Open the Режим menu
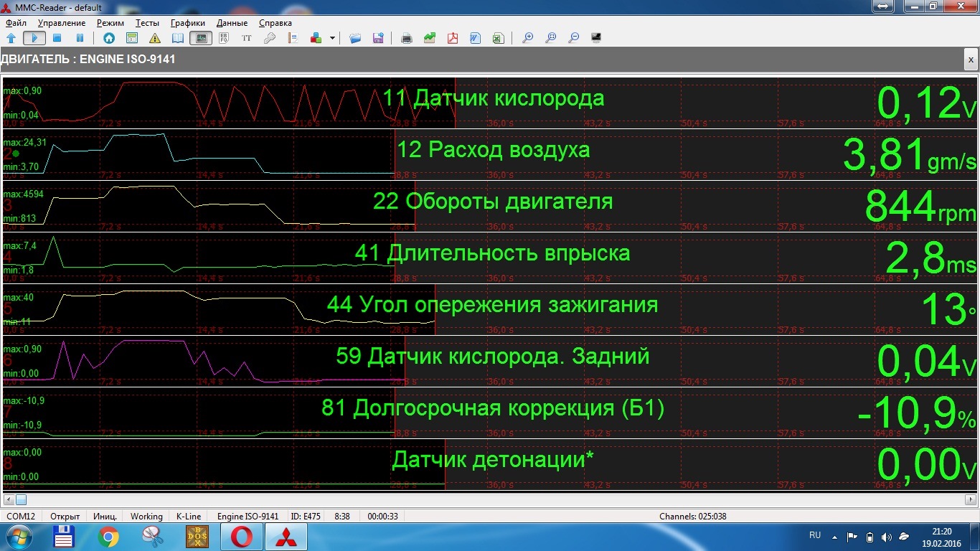980x551 pixels. pyautogui.click(x=110, y=23)
